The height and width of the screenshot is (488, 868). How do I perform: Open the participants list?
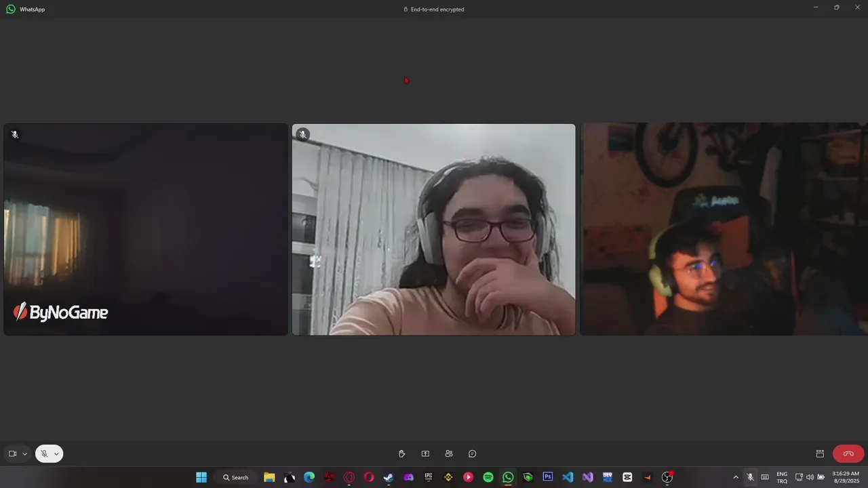pyautogui.click(x=449, y=453)
